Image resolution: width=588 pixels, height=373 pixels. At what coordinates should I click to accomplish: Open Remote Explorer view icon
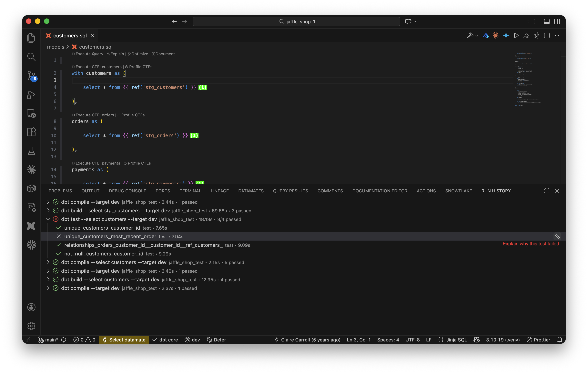31,113
